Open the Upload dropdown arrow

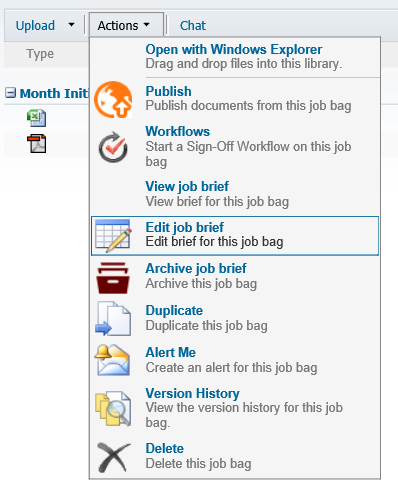[x=71, y=25]
